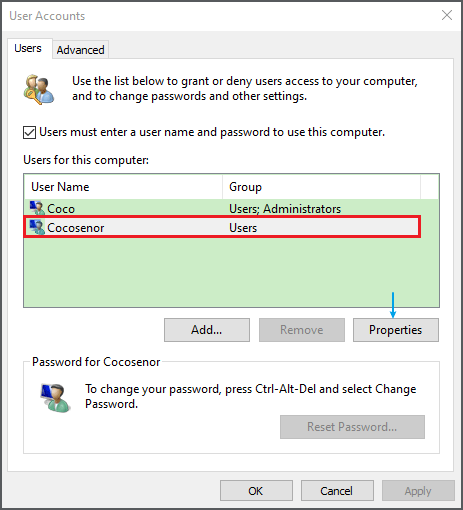Screen dimensions: 463x510
Task: Click the Reset Password... button
Action: pyautogui.click(x=352, y=427)
